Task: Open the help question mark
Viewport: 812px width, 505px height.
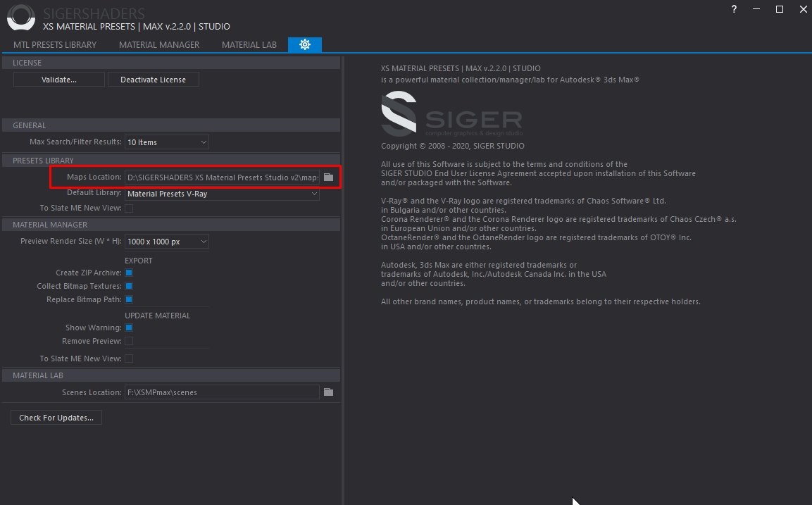Action: pos(734,9)
